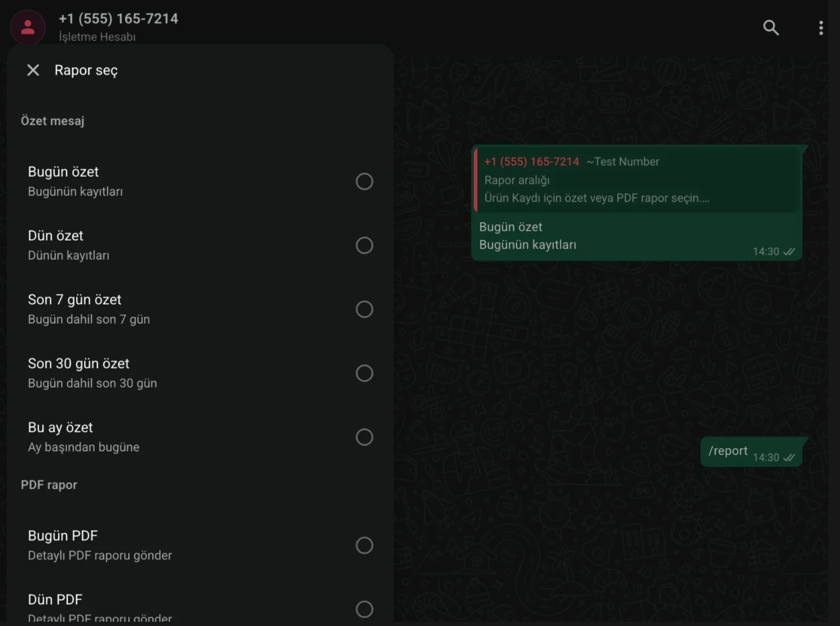
Task: Click the '~Test Number' name in quote
Action: [623, 162]
